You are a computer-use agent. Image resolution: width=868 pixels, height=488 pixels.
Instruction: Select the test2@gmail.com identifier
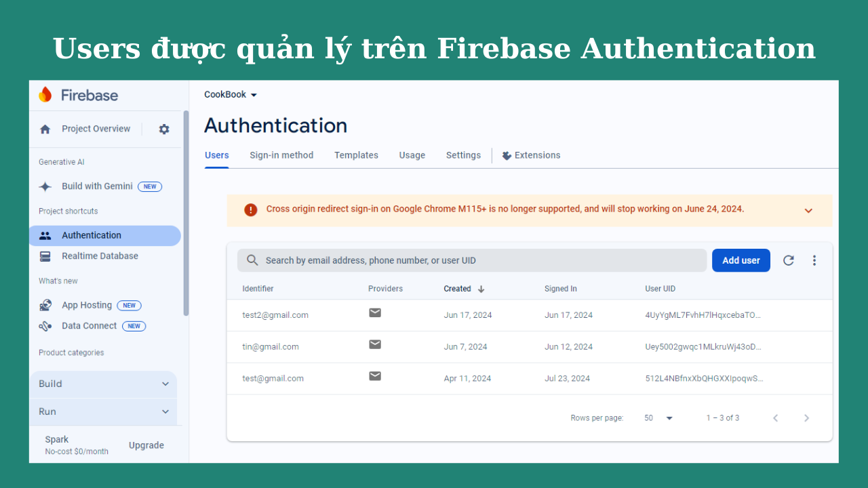275,315
